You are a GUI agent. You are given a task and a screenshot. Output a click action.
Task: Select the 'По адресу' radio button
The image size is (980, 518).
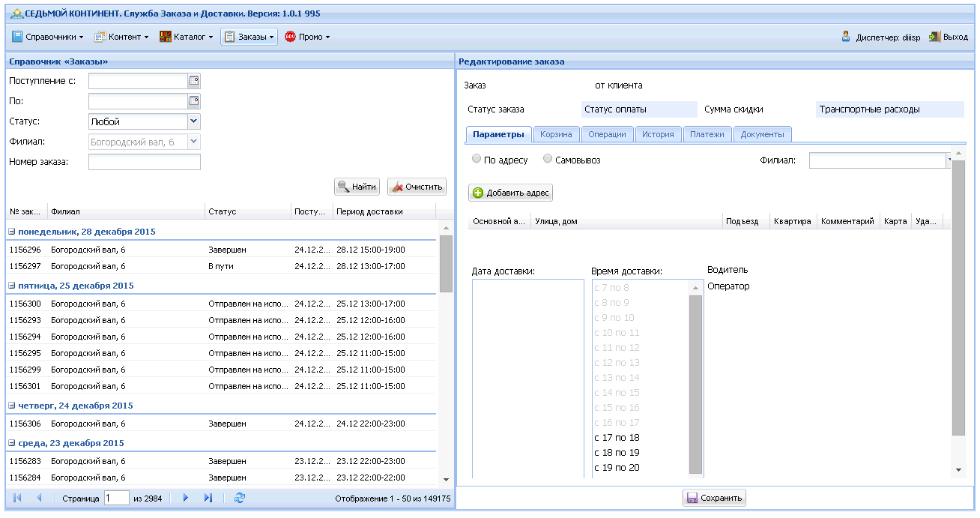point(477,159)
